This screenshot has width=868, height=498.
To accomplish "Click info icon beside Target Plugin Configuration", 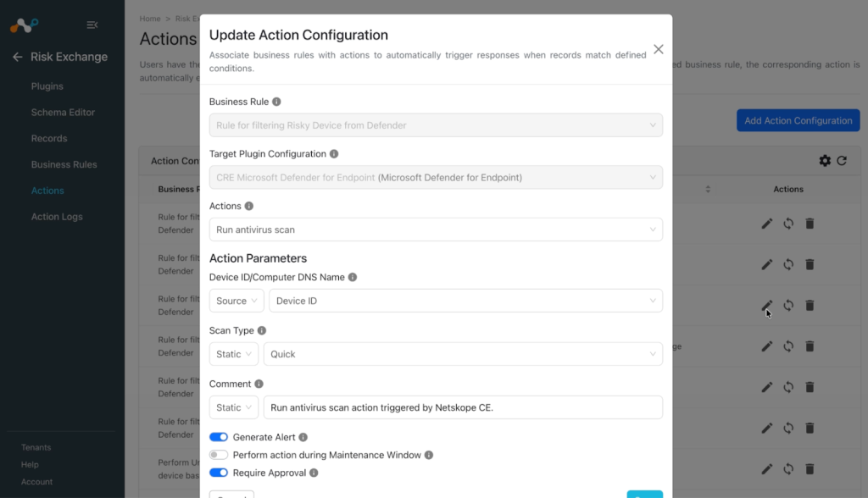I will tap(334, 154).
